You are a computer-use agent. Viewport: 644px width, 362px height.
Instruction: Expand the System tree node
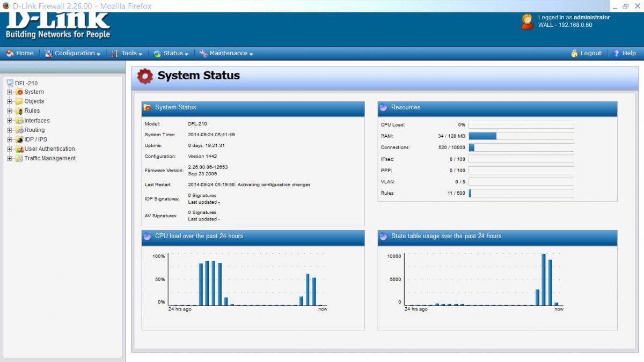pos(10,92)
